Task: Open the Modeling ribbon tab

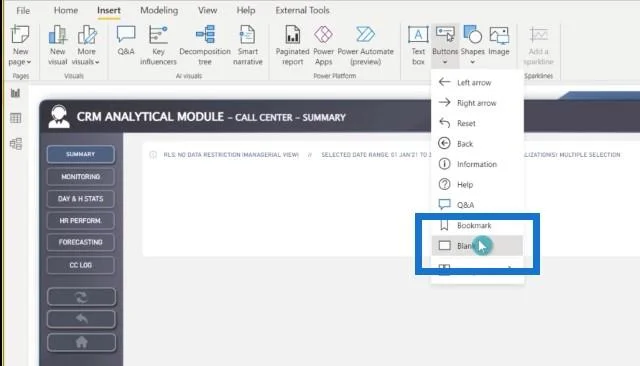Action: click(x=159, y=11)
